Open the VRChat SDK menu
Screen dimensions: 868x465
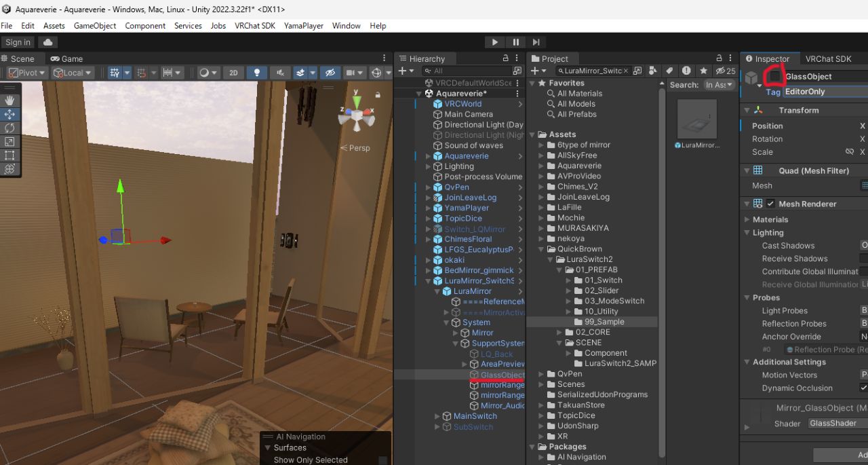pos(255,26)
